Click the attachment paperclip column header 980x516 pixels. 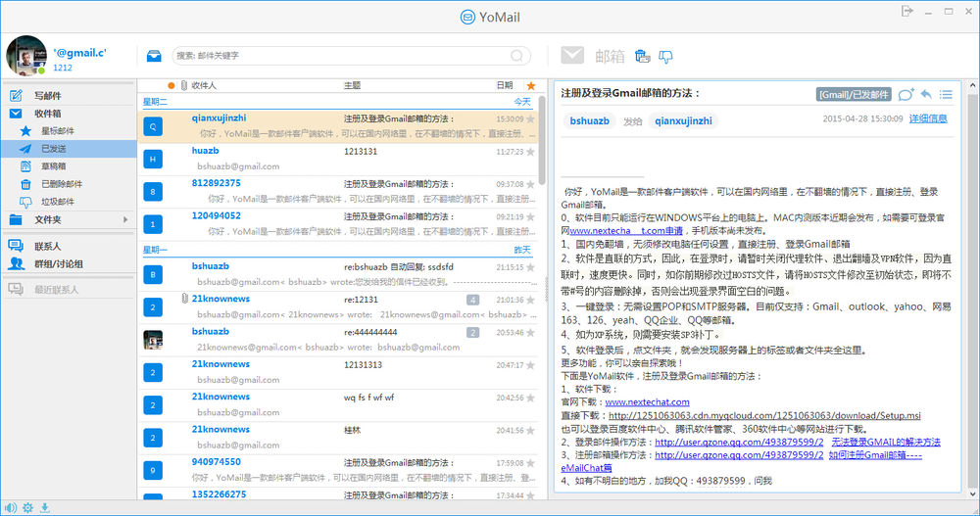click(184, 85)
